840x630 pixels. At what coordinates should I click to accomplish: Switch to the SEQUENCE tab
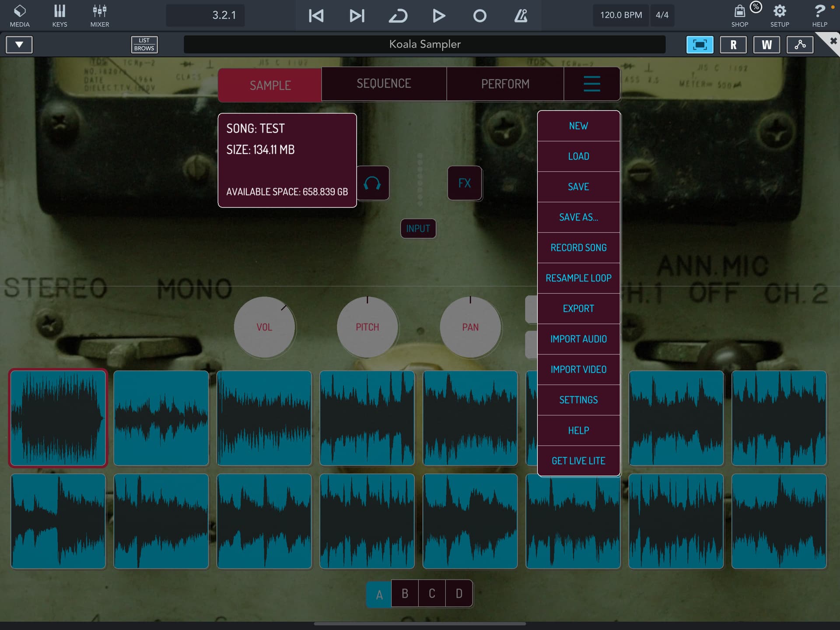(384, 84)
